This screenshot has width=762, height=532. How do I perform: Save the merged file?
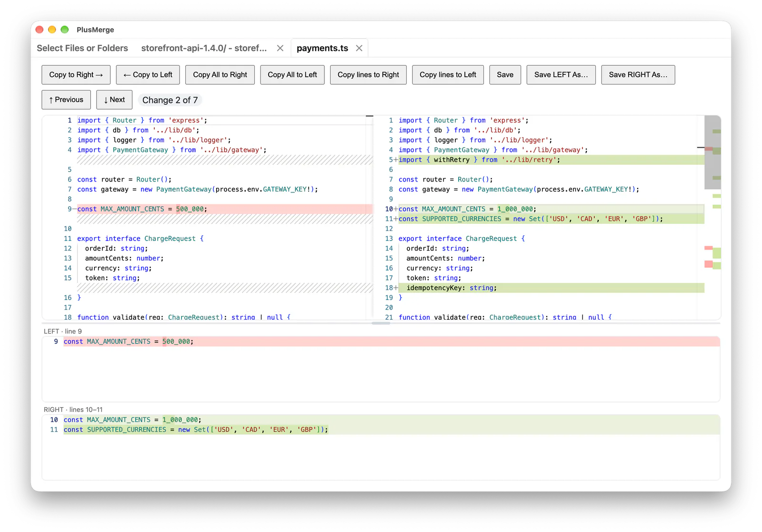coord(505,75)
